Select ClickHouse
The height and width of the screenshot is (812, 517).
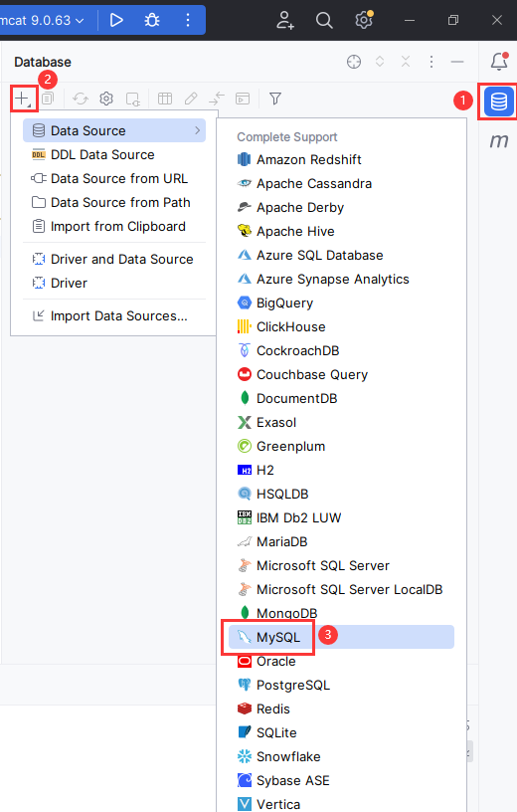pyautogui.click(x=342, y=326)
